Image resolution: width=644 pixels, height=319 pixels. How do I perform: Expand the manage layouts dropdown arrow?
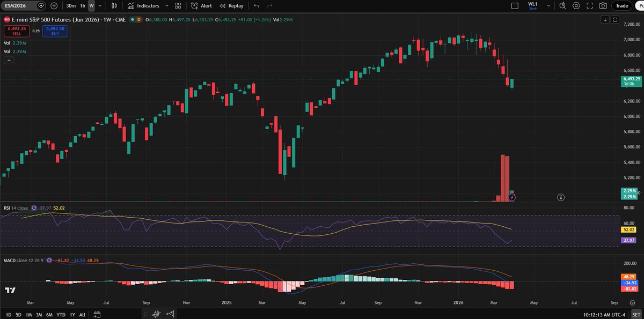click(x=547, y=5)
